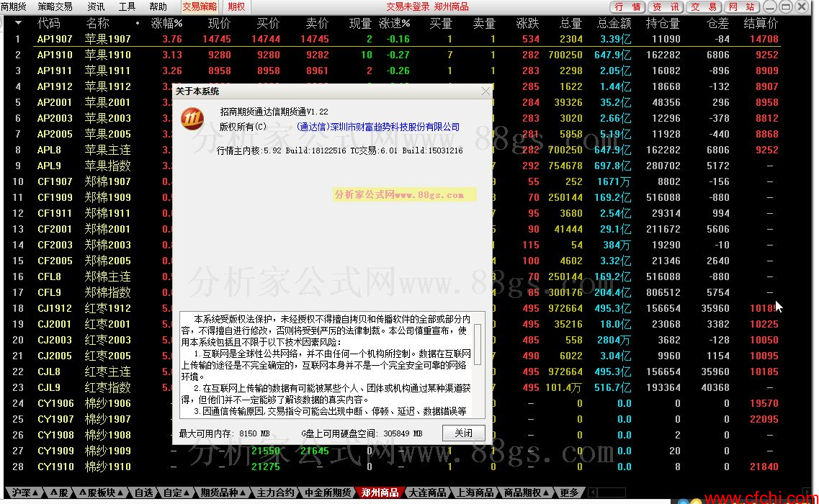This screenshot has height=504, width=819.
Task: Select row CFL9 郑棉指数
Action: pyautogui.click(x=392, y=292)
